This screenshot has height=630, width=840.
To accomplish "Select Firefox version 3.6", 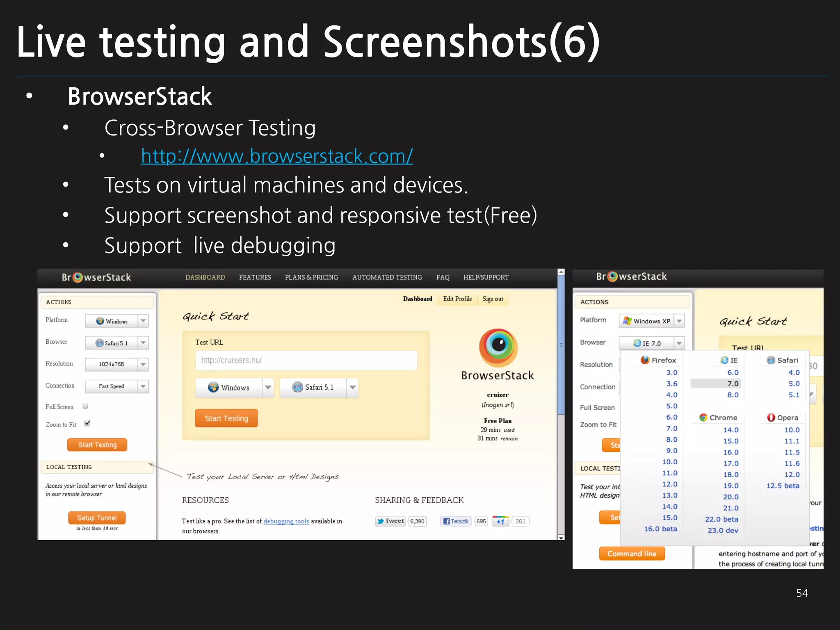I will [x=671, y=384].
